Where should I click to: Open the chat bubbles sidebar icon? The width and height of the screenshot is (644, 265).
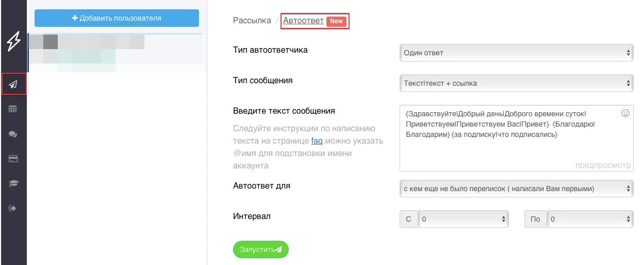point(13,134)
